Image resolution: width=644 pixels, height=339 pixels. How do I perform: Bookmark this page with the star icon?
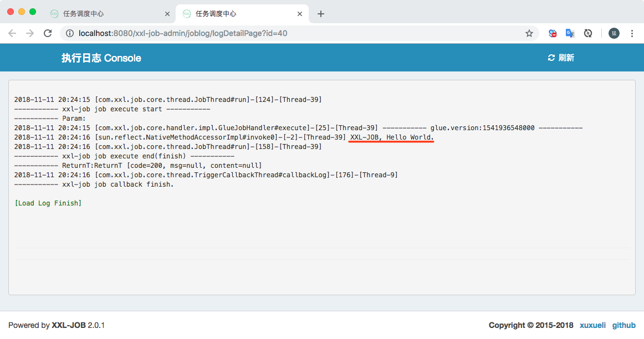click(x=529, y=33)
